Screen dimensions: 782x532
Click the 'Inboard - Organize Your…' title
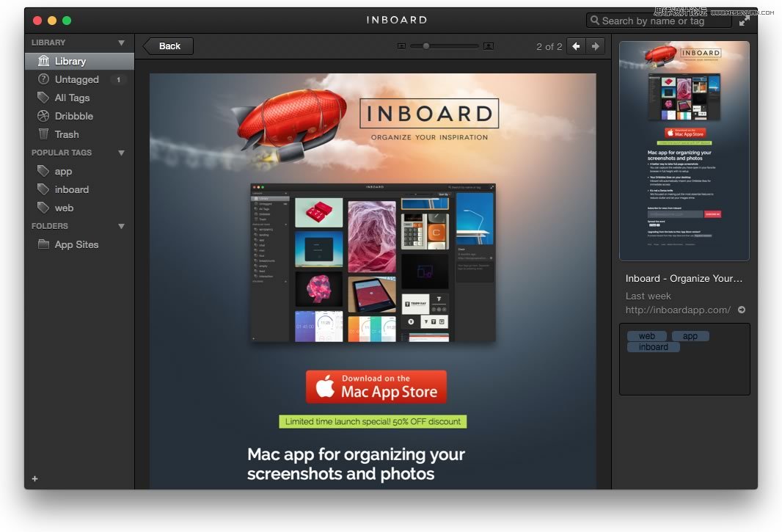click(684, 279)
